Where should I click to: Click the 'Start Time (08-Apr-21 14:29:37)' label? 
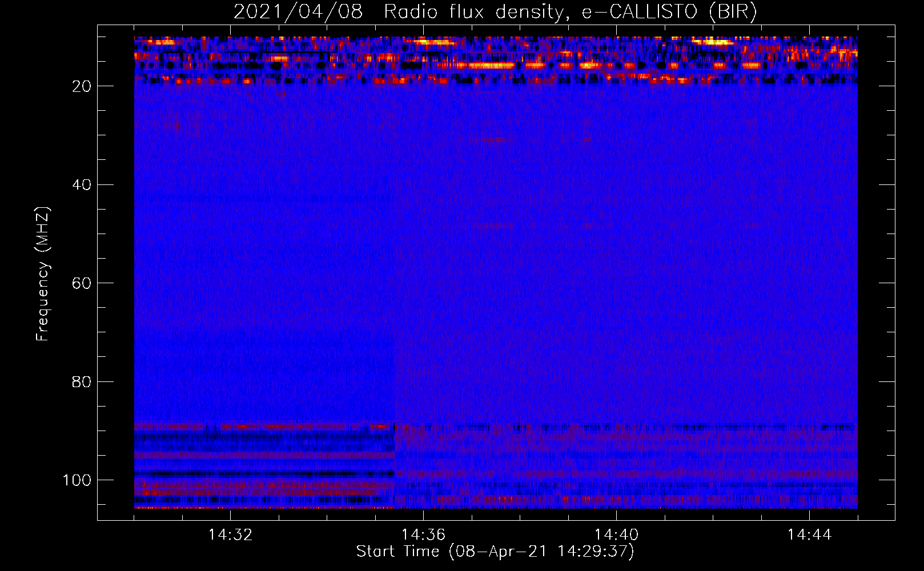[495, 552]
